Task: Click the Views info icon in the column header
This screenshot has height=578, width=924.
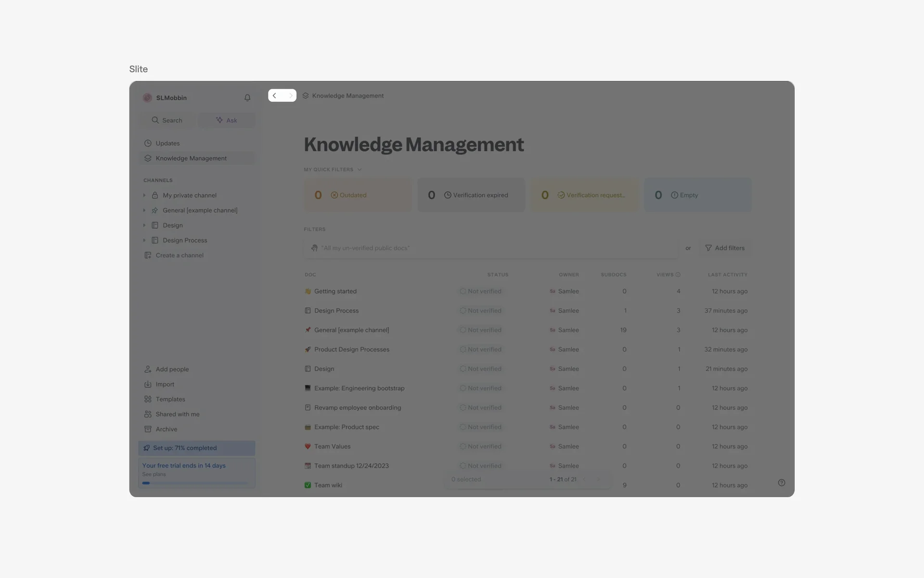Action: (678, 275)
